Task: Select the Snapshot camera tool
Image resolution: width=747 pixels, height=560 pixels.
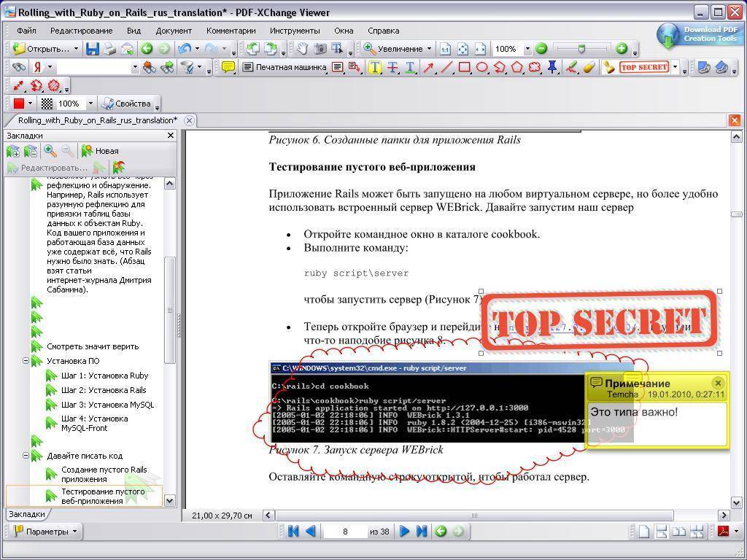Action: (320, 49)
